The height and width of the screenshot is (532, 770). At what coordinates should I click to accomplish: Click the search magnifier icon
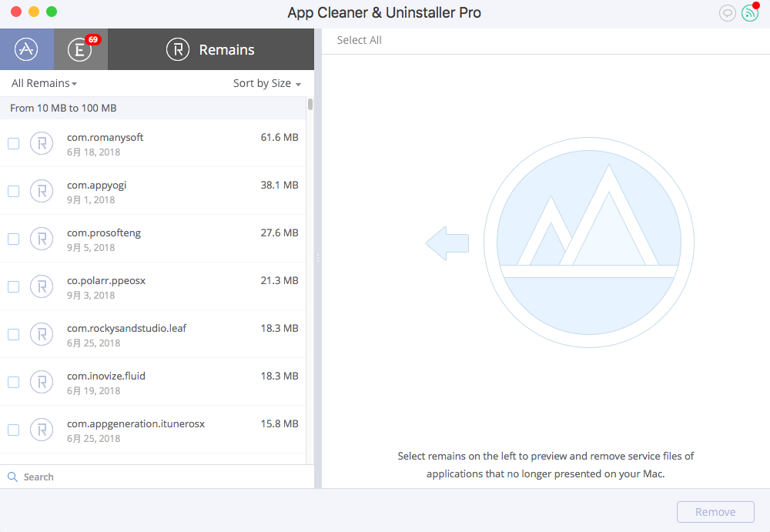pos(13,477)
